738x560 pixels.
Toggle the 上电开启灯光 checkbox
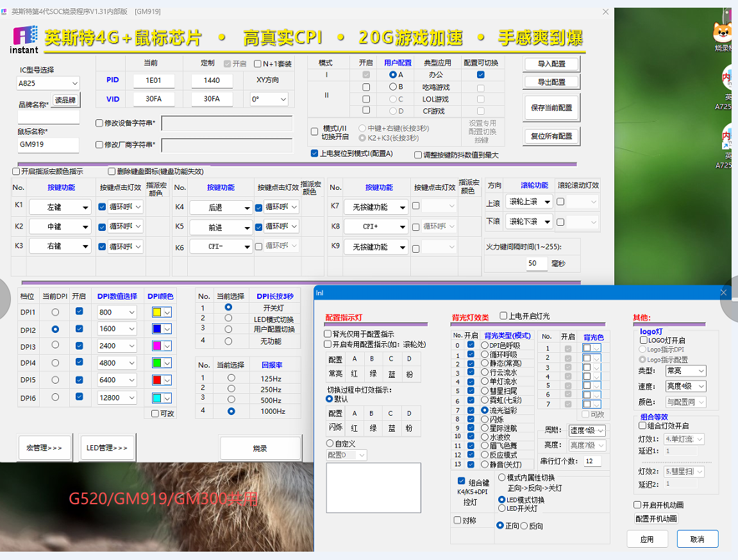502,316
